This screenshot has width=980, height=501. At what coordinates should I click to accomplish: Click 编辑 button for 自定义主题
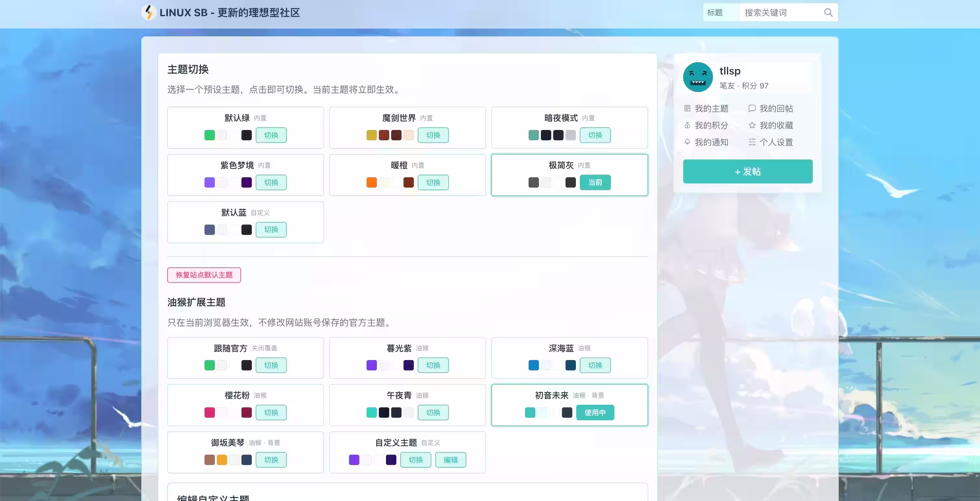[450, 460]
